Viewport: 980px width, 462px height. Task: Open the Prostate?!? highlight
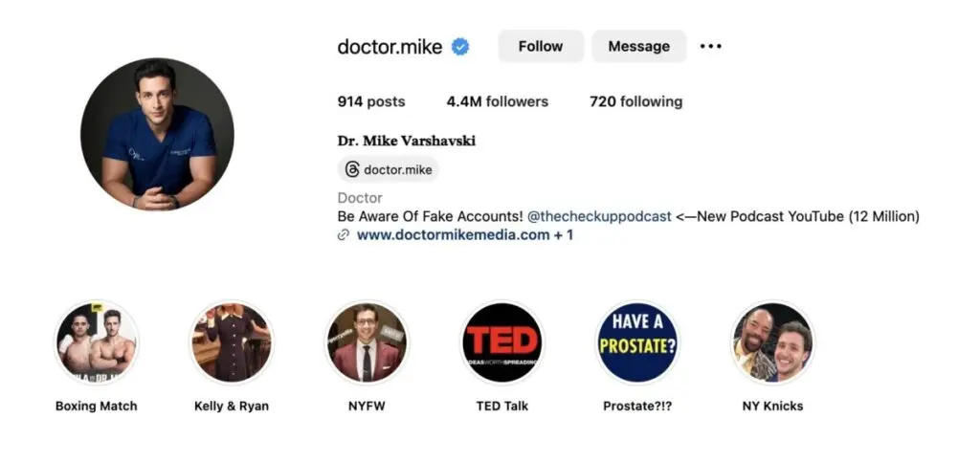637,342
